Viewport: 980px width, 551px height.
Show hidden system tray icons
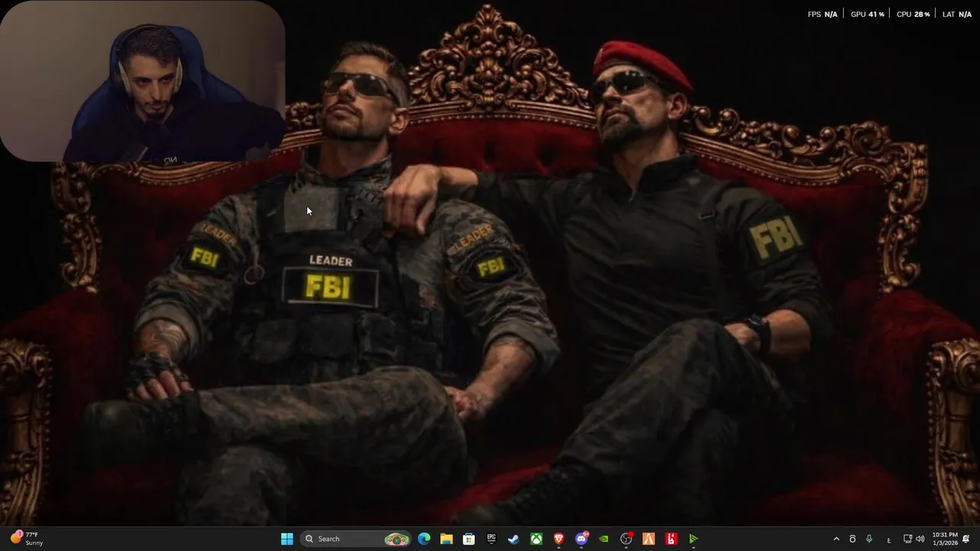coord(836,539)
